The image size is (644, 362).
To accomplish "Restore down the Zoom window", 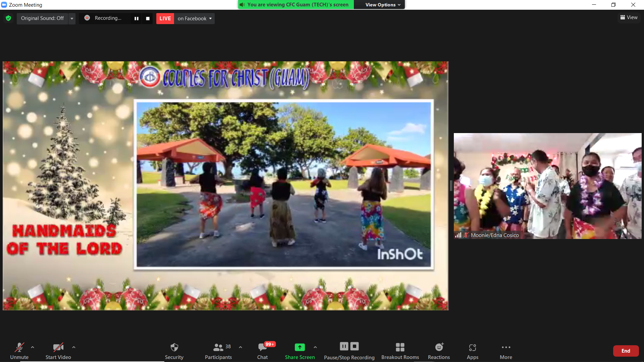I will [x=613, y=5].
